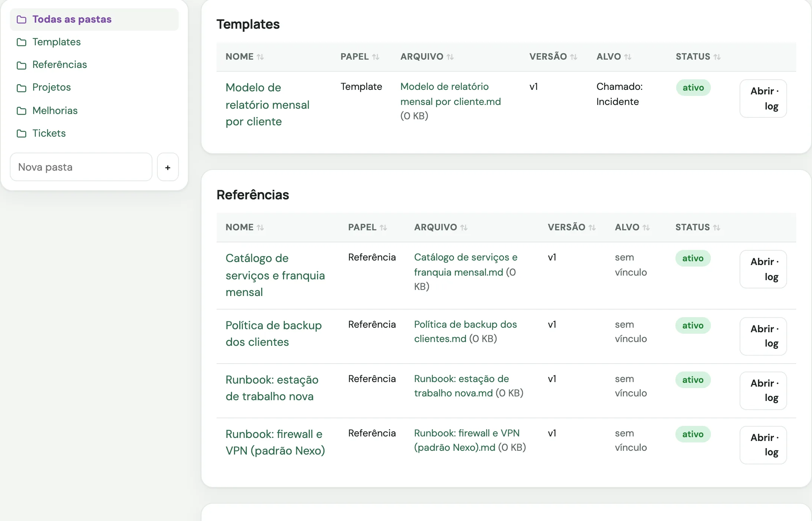Sort Templates table by STATUS
812x521 pixels.
point(698,57)
